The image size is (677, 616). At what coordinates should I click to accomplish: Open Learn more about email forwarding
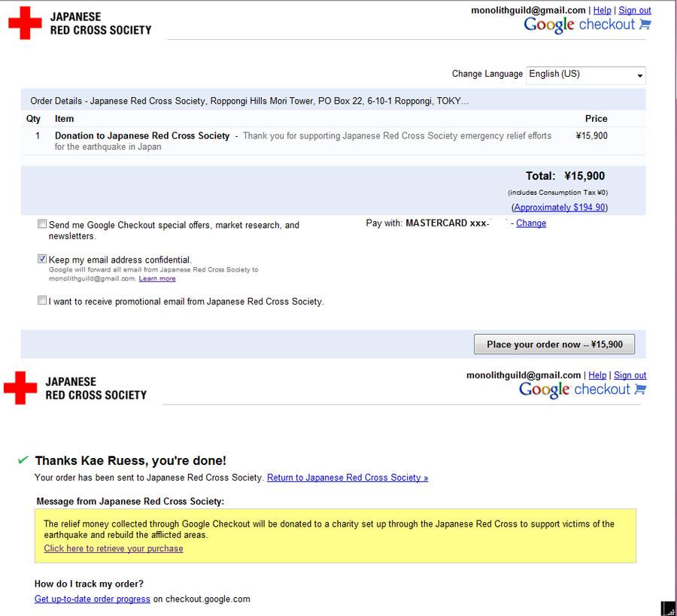coord(157,279)
